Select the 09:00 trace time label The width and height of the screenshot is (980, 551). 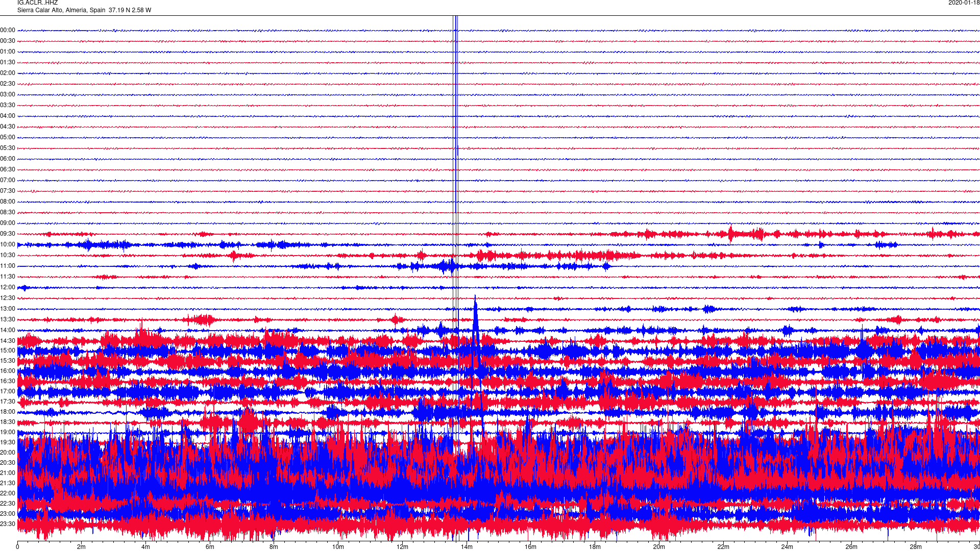click(x=8, y=223)
